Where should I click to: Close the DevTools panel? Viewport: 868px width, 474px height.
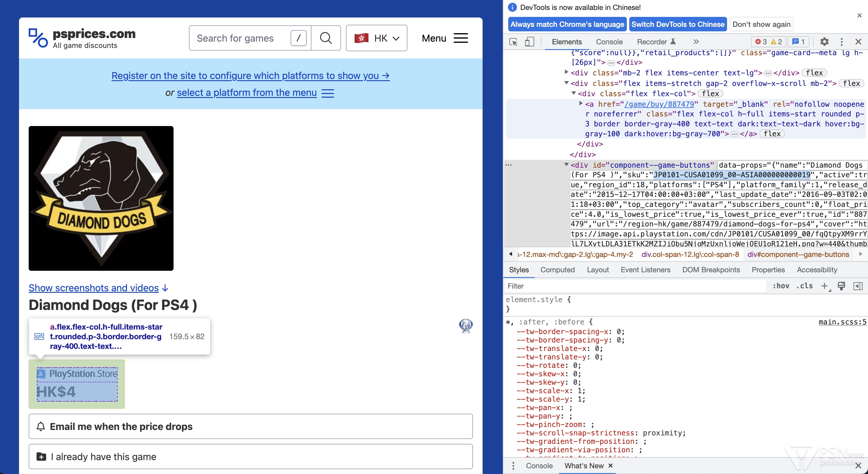coord(858,42)
